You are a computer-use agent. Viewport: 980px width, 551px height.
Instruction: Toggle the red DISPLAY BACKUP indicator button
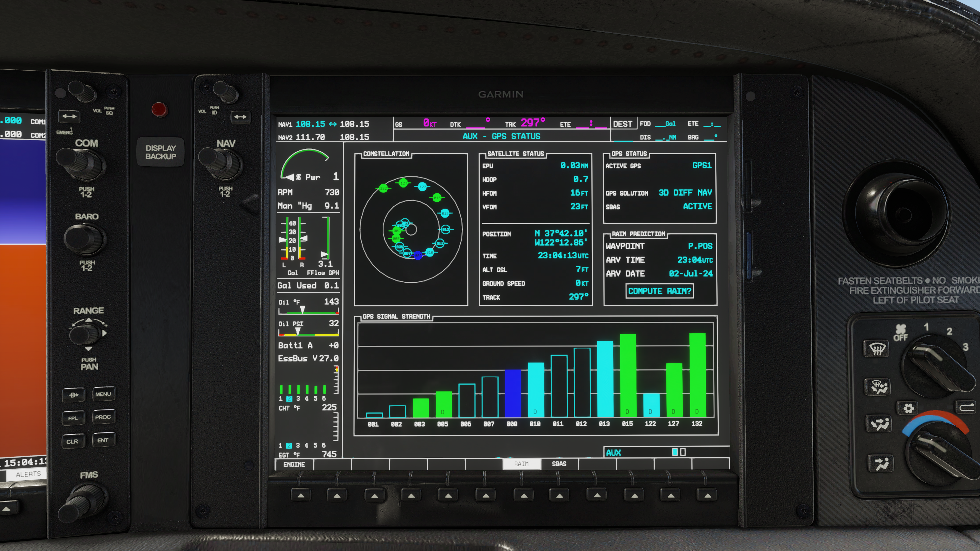[x=159, y=109]
